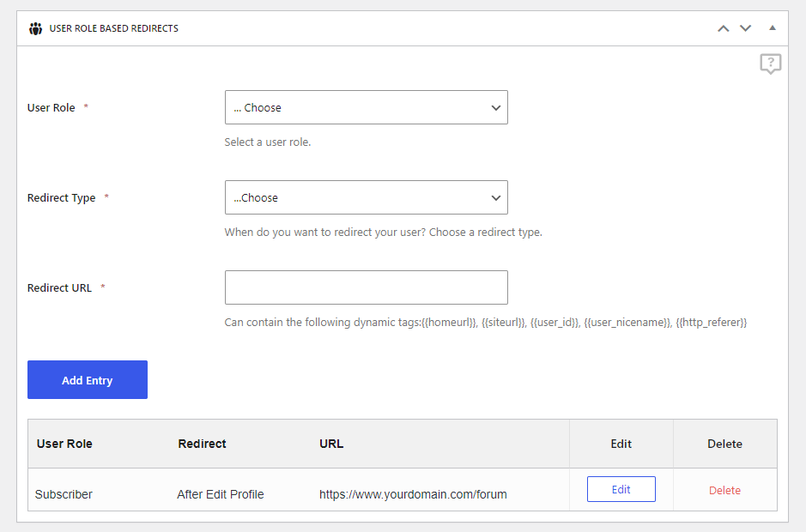Edit the Subscriber redirect entry
The width and height of the screenshot is (806, 532).
[621, 489]
